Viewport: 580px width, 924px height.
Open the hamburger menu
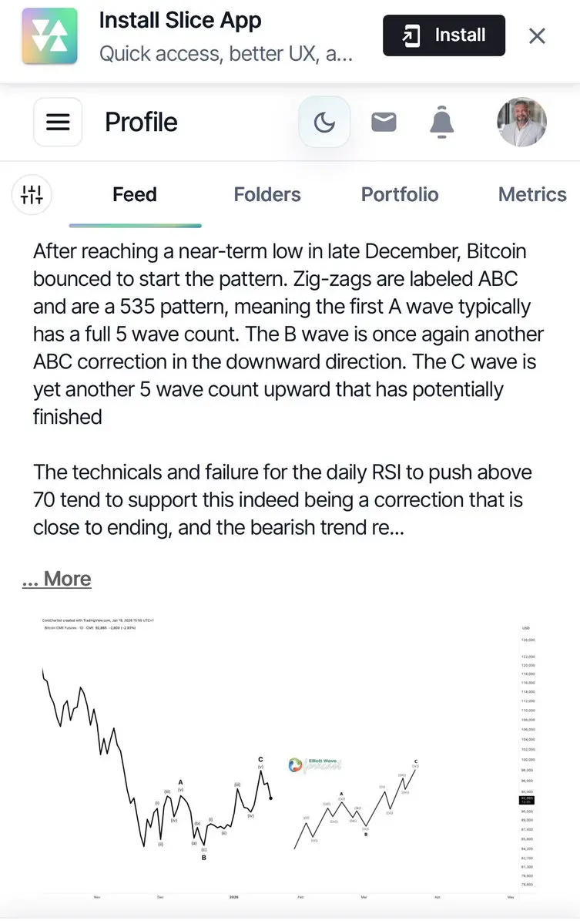pyautogui.click(x=58, y=122)
